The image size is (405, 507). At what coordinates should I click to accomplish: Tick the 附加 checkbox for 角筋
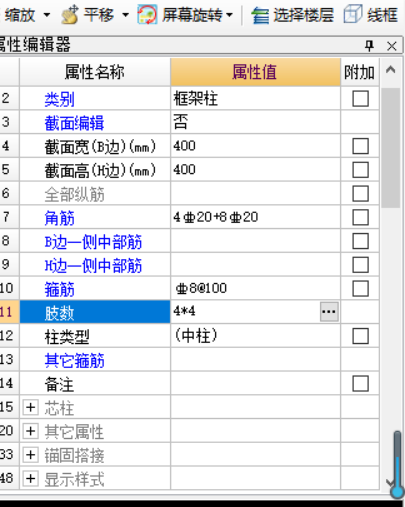click(x=360, y=217)
